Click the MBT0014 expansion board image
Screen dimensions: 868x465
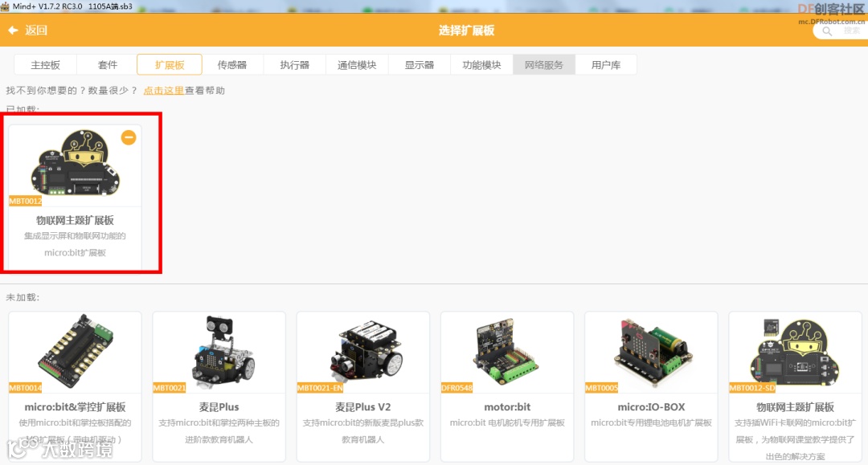76,351
